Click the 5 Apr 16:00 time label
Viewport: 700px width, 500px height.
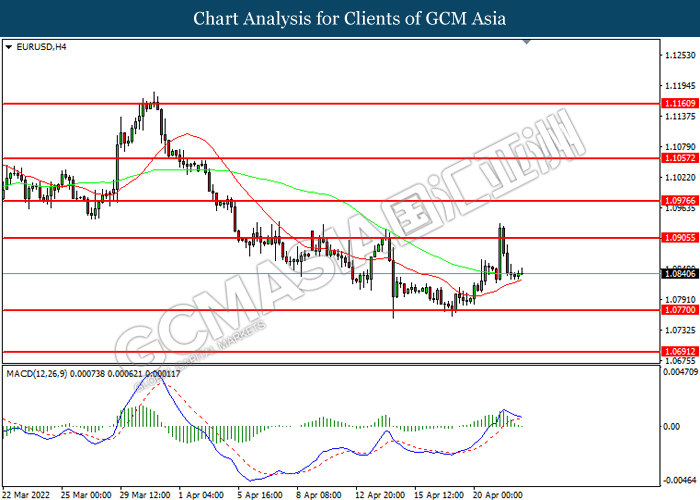tap(260, 495)
